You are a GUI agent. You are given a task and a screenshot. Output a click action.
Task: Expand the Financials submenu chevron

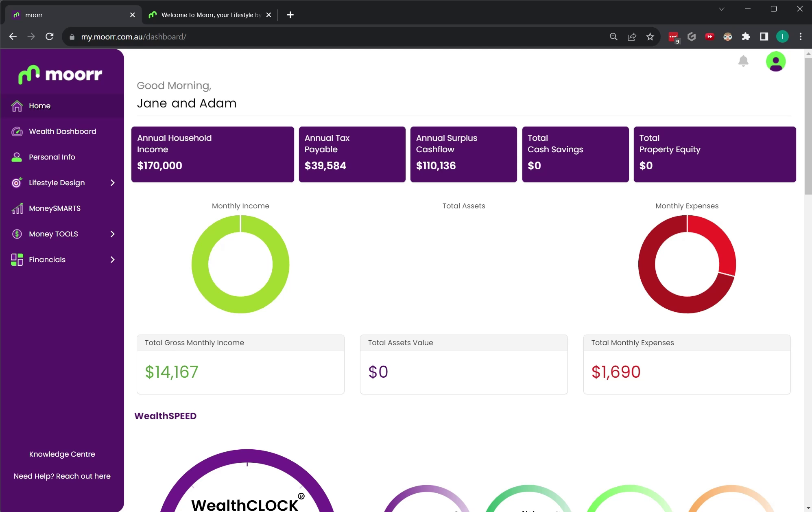click(113, 260)
